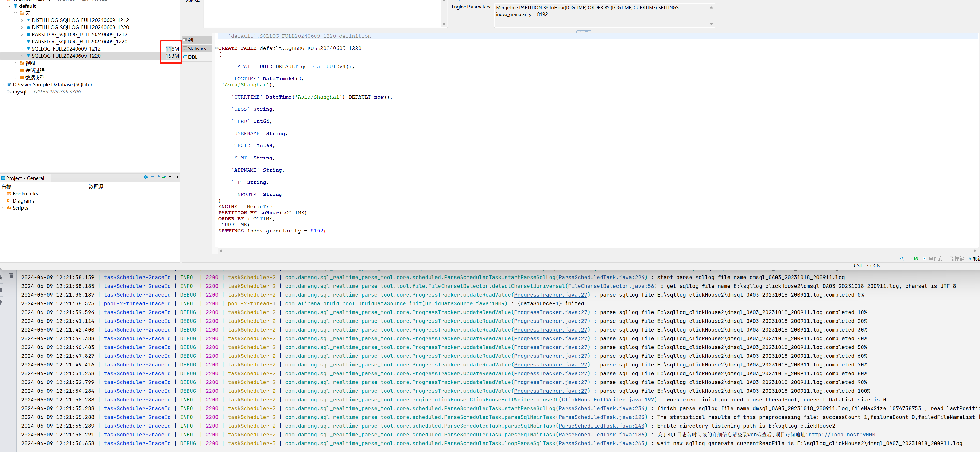The height and width of the screenshot is (452, 980).
Task: Click the link-with-editor arrows icon
Action: click(164, 177)
